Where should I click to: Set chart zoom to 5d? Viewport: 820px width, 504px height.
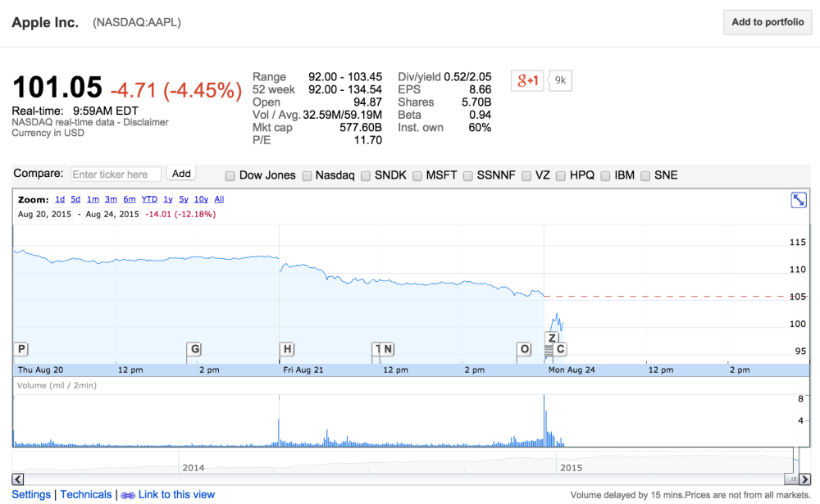75,199
